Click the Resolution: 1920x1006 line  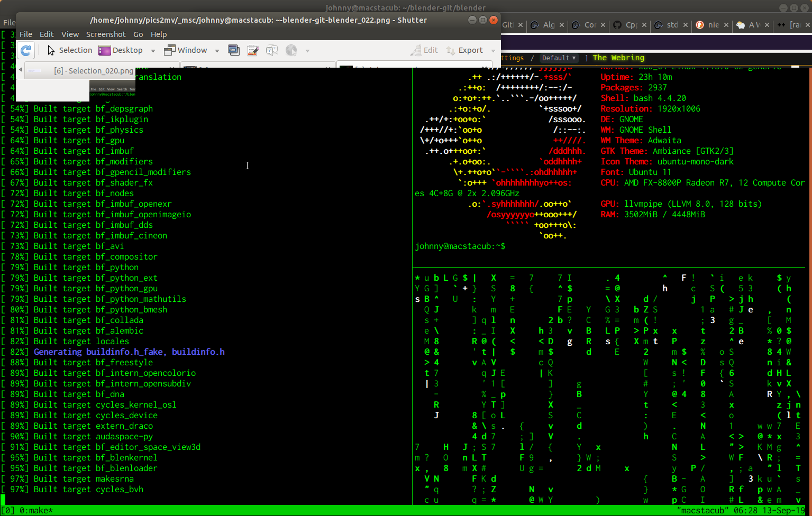pos(651,109)
